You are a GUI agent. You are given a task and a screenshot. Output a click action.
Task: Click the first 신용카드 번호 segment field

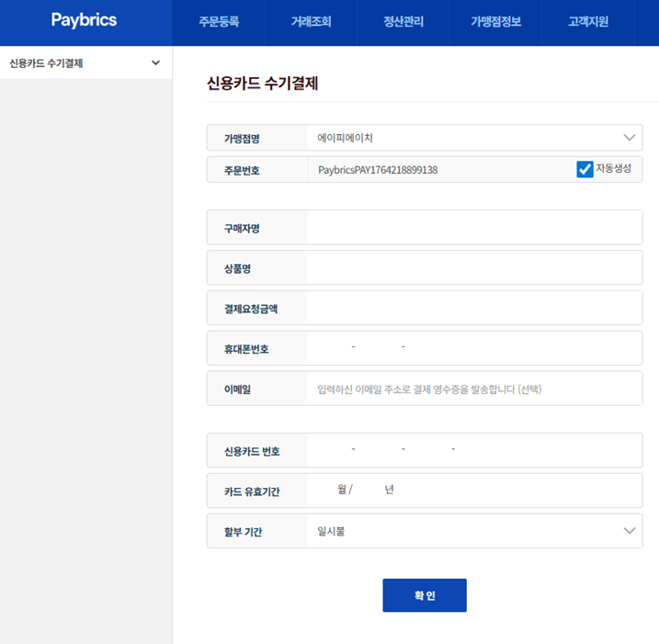[x=329, y=450]
